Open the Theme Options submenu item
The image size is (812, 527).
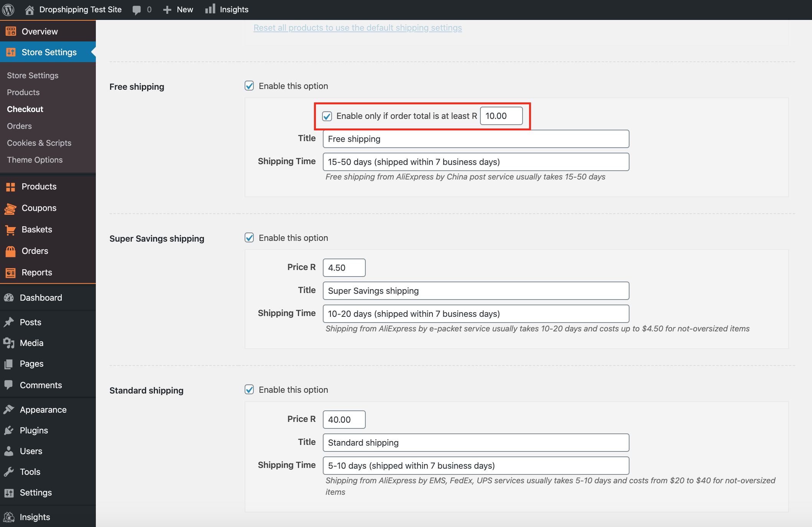click(x=35, y=160)
